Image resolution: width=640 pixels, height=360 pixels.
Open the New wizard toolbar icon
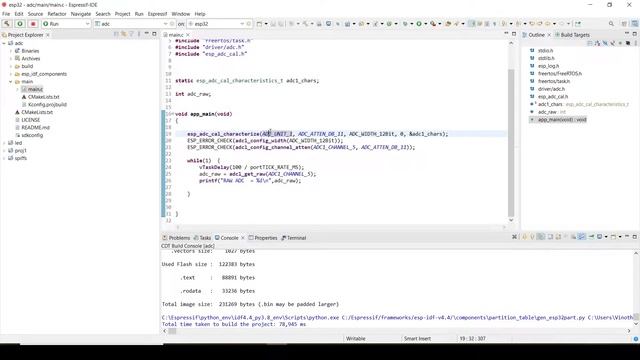(259, 24)
